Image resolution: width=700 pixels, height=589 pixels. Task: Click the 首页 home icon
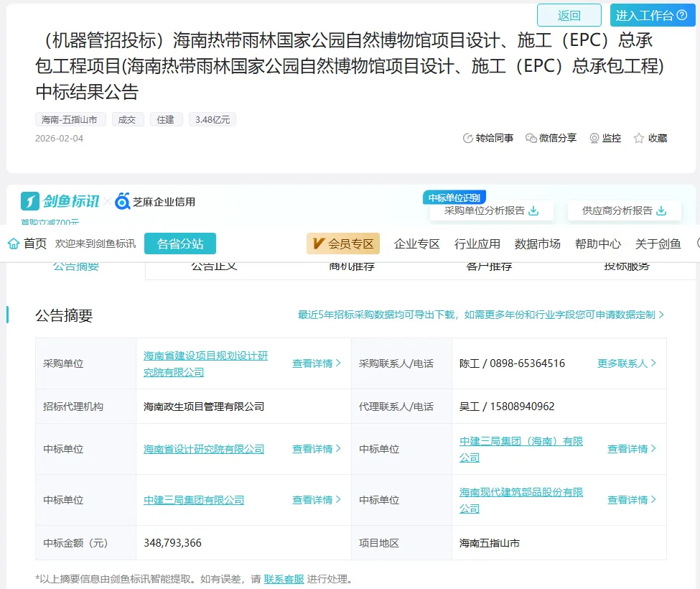tap(14, 244)
